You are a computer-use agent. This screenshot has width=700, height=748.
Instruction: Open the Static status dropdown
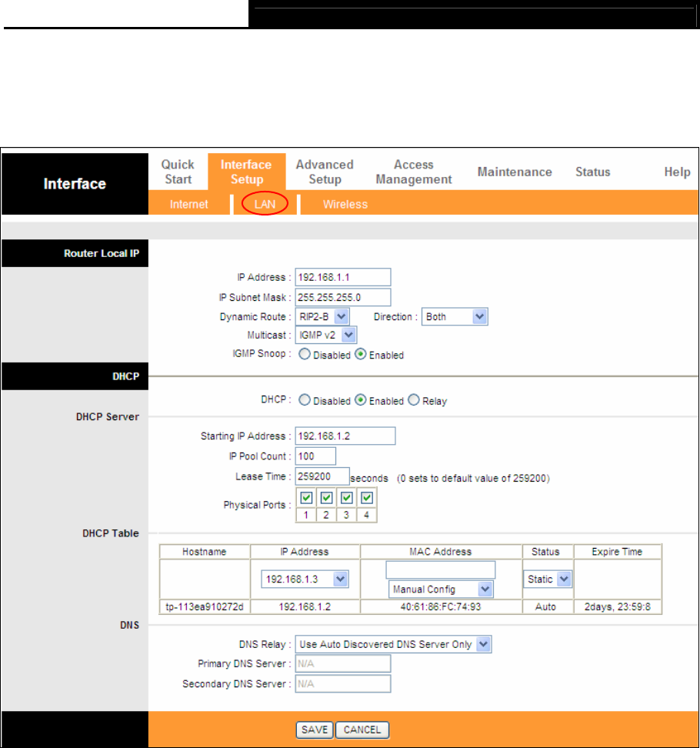pos(547,579)
